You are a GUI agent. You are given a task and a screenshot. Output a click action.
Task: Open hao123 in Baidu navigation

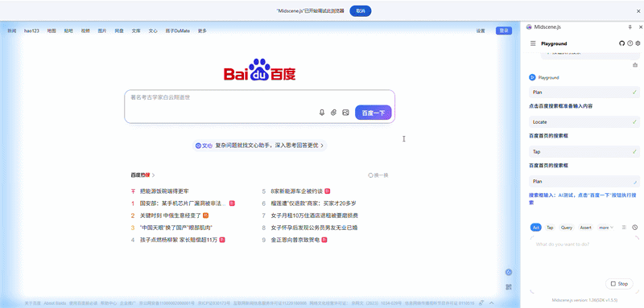pos(31,31)
